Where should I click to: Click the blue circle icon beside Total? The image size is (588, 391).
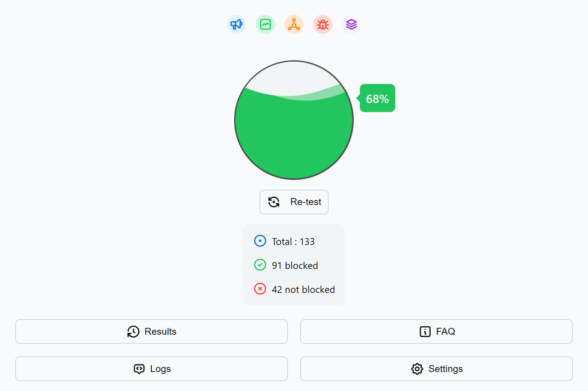tap(260, 241)
